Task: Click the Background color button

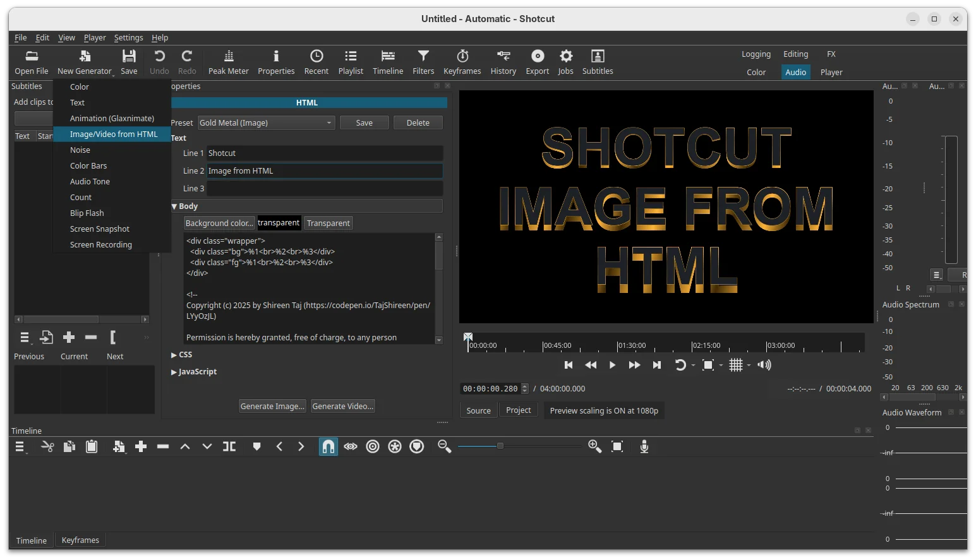Action: (x=219, y=223)
